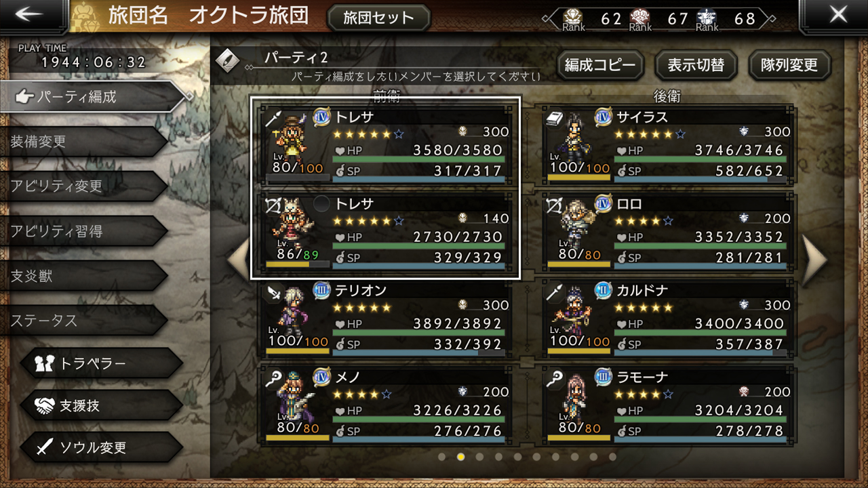Click the トレサ class IV badge
Screen dimensions: 868x488
pyautogui.click(x=322, y=117)
